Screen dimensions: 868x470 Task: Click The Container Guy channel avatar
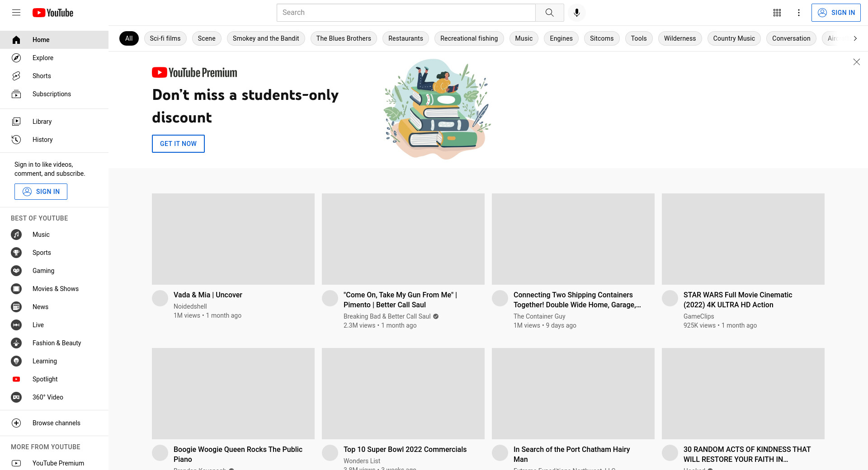(x=500, y=298)
